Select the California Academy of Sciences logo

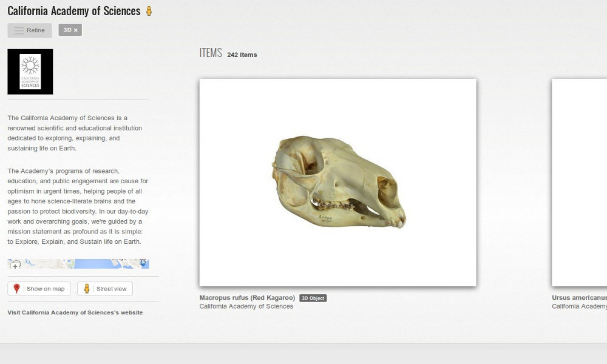tap(30, 71)
